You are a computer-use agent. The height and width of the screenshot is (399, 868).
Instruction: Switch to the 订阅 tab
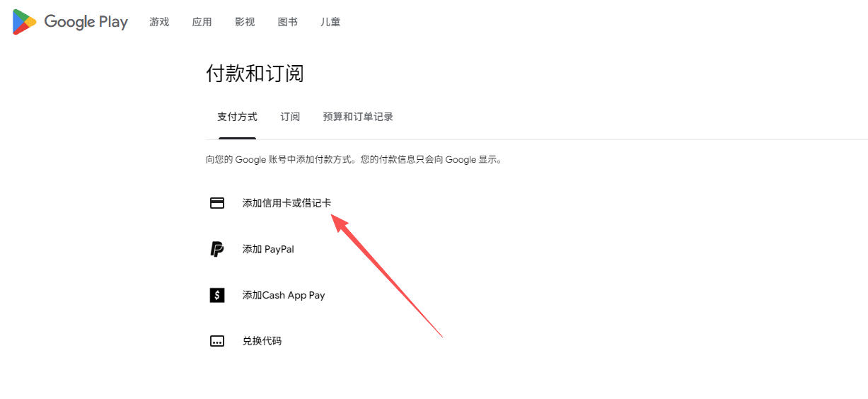[290, 117]
